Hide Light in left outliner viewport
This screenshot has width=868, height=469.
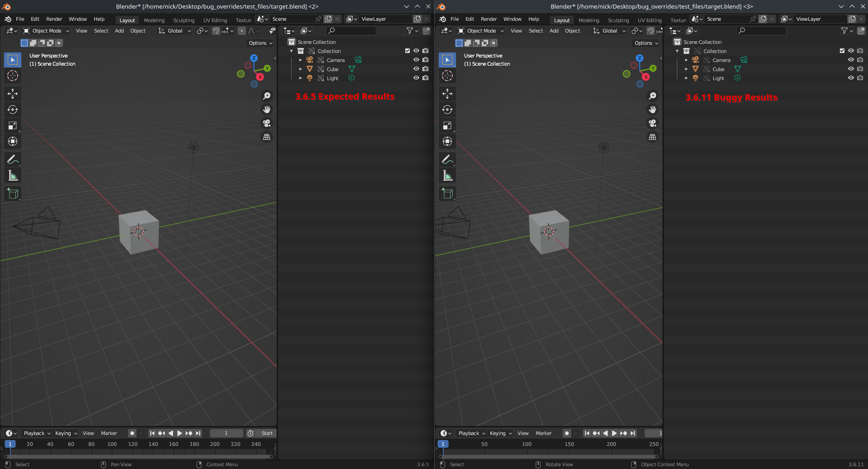[416, 78]
